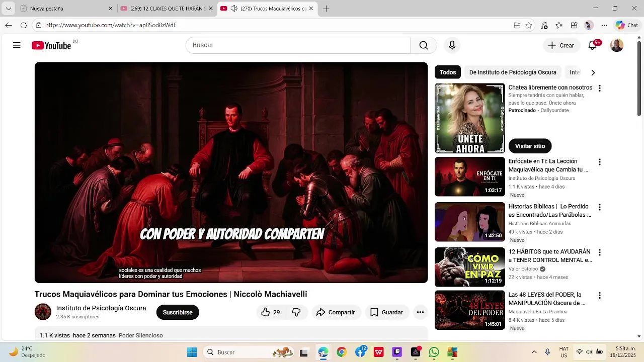Open Twitch from the taskbar
644x362 pixels.
click(397, 352)
